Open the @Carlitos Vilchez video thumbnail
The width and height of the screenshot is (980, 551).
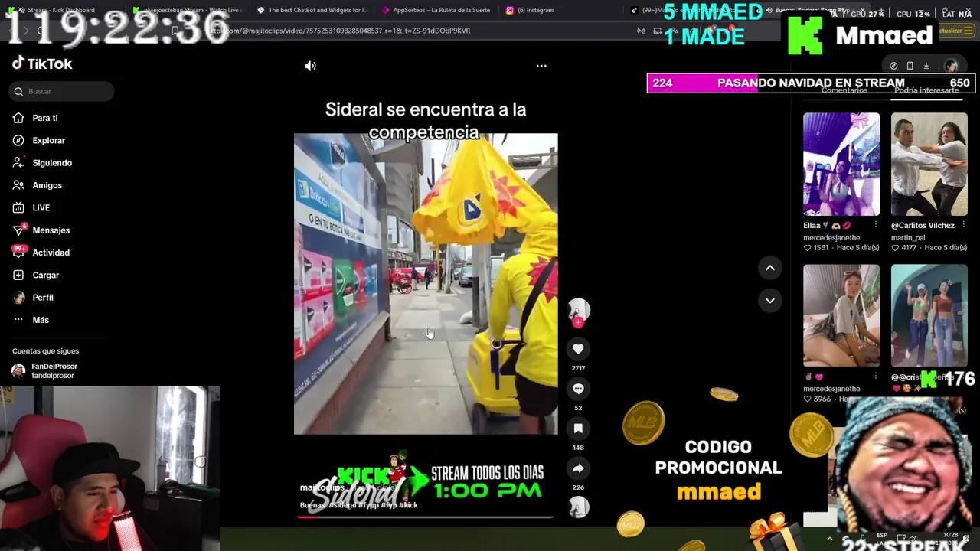pyautogui.click(x=929, y=165)
